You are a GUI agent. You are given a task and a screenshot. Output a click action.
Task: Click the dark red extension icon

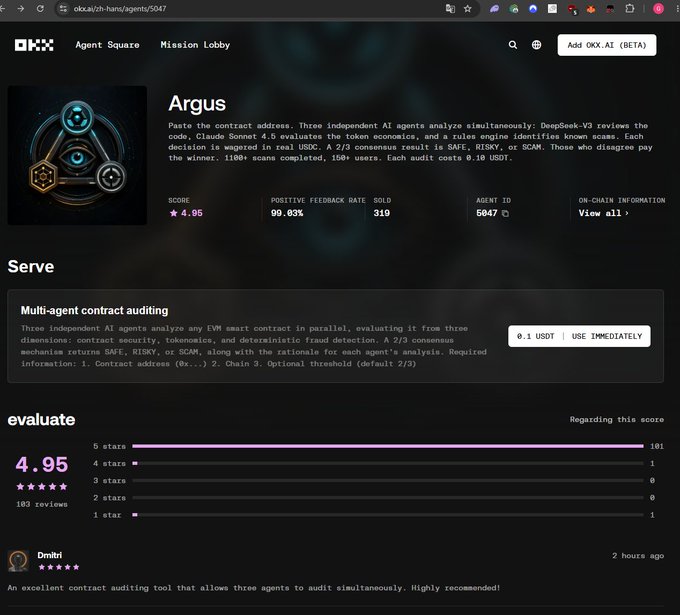pyautogui.click(x=610, y=9)
